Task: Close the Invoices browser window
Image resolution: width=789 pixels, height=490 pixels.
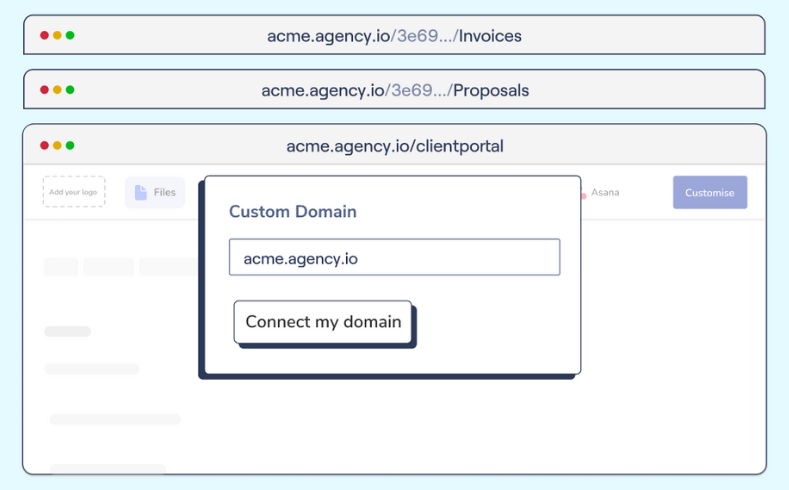Action: tap(44, 36)
